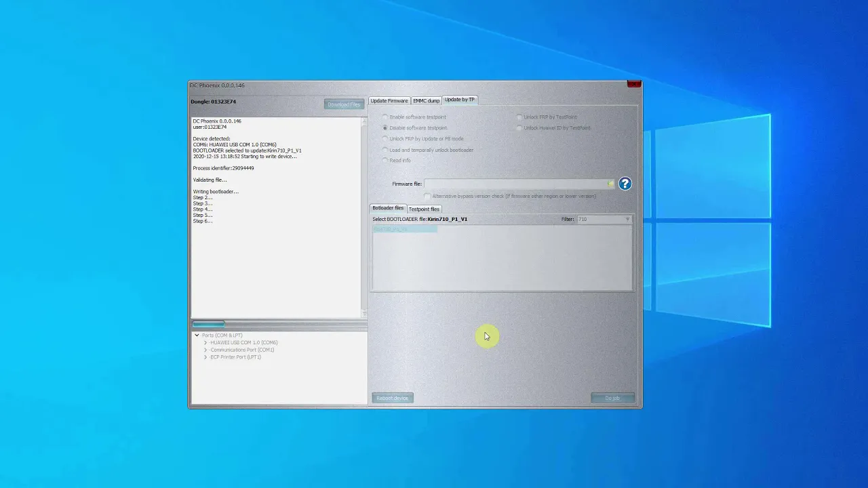Select the Update by TP tab
Image resolution: width=868 pixels, height=488 pixels.
(x=460, y=100)
